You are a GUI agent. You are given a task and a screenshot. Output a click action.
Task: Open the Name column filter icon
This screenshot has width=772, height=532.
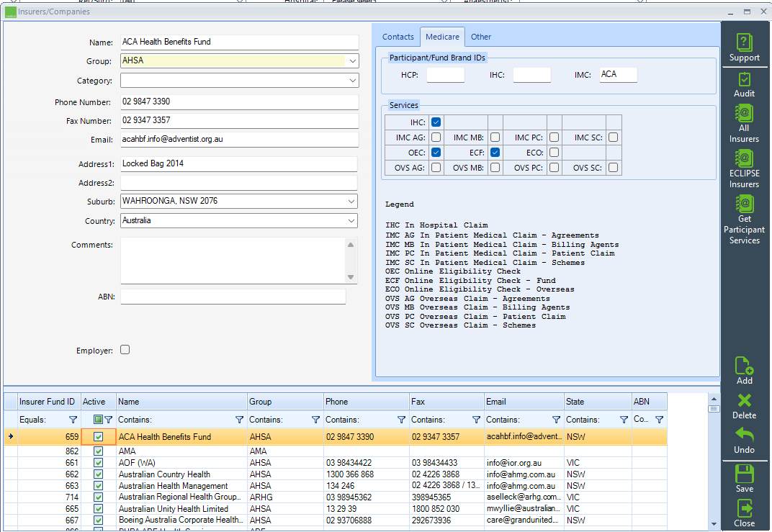pos(239,420)
